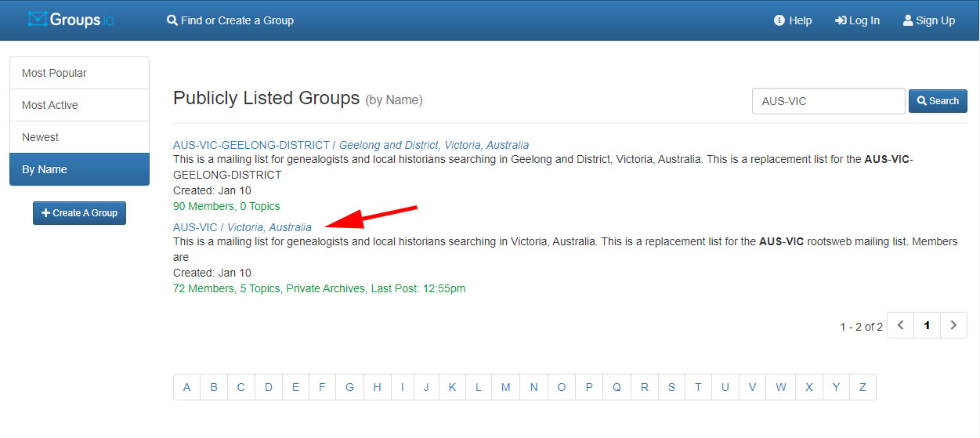Switch to the Newest groups list
Image resolution: width=980 pixels, height=438 pixels.
pyautogui.click(x=79, y=137)
